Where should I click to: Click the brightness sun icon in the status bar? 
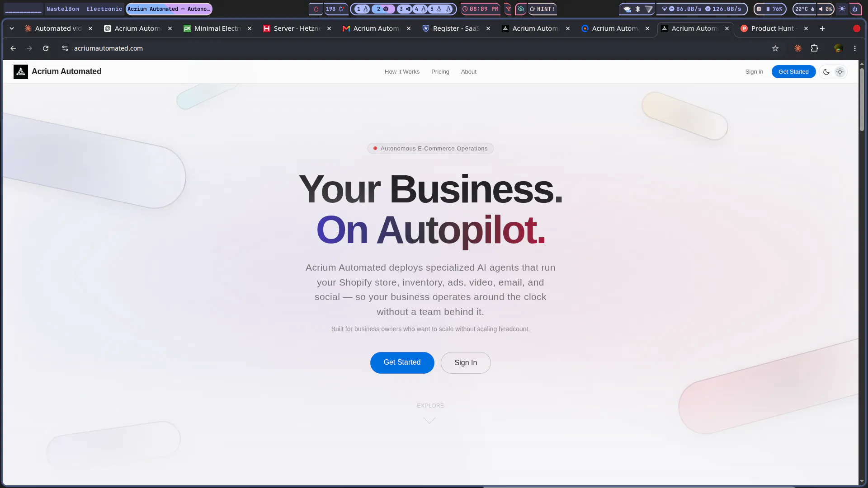(842, 9)
